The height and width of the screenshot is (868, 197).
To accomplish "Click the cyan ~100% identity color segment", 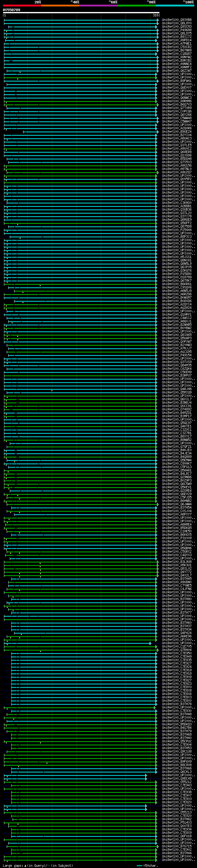I will (175, 6).
